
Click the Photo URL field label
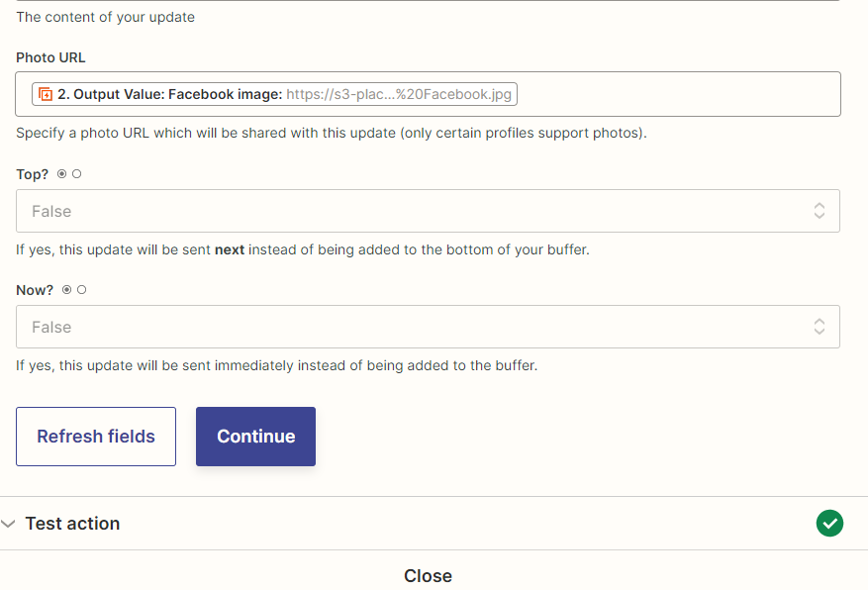click(50, 57)
